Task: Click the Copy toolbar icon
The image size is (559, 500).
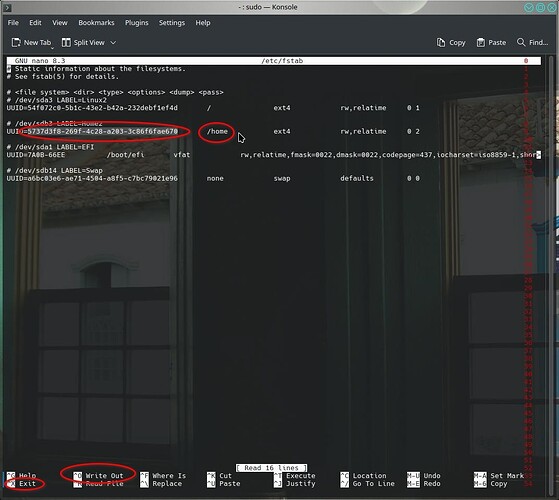Action: [441, 43]
